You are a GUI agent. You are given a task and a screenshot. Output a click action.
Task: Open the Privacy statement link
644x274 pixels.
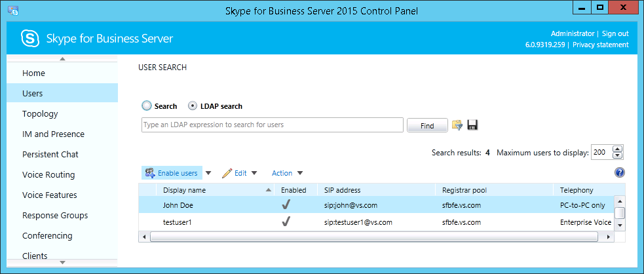click(601, 45)
